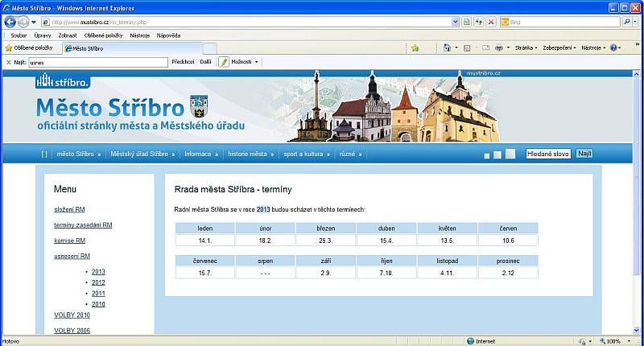Click the Stop loading red X icon

491,23
